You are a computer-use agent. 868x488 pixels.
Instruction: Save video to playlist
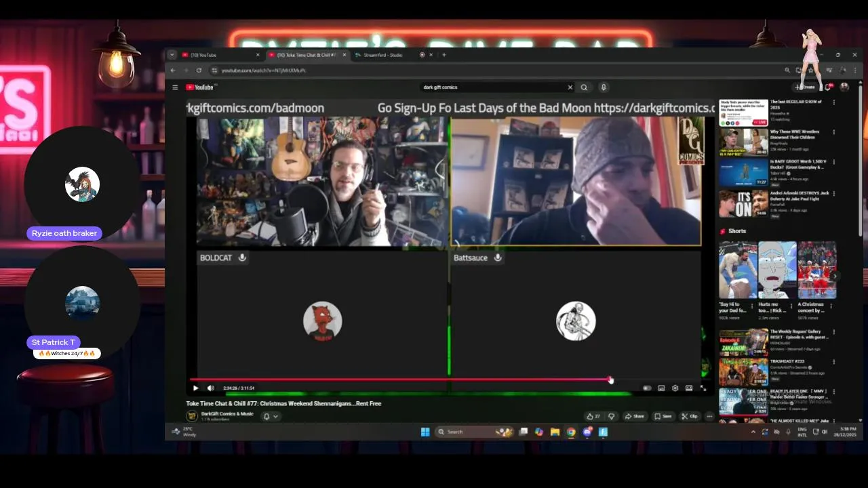pos(663,416)
